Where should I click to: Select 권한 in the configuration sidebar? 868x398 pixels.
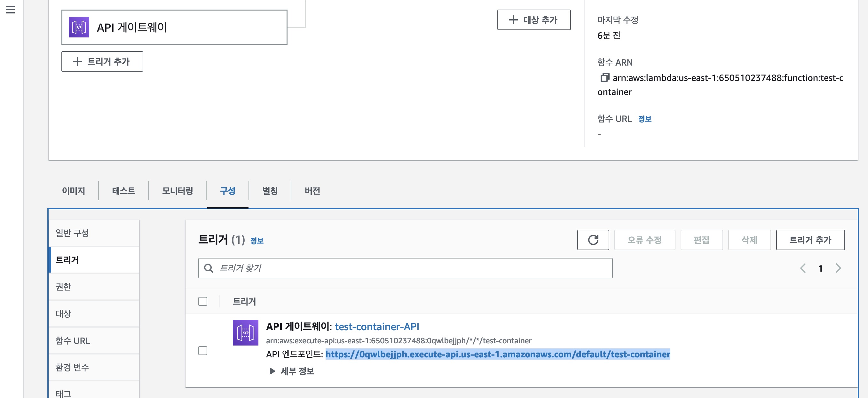point(63,286)
